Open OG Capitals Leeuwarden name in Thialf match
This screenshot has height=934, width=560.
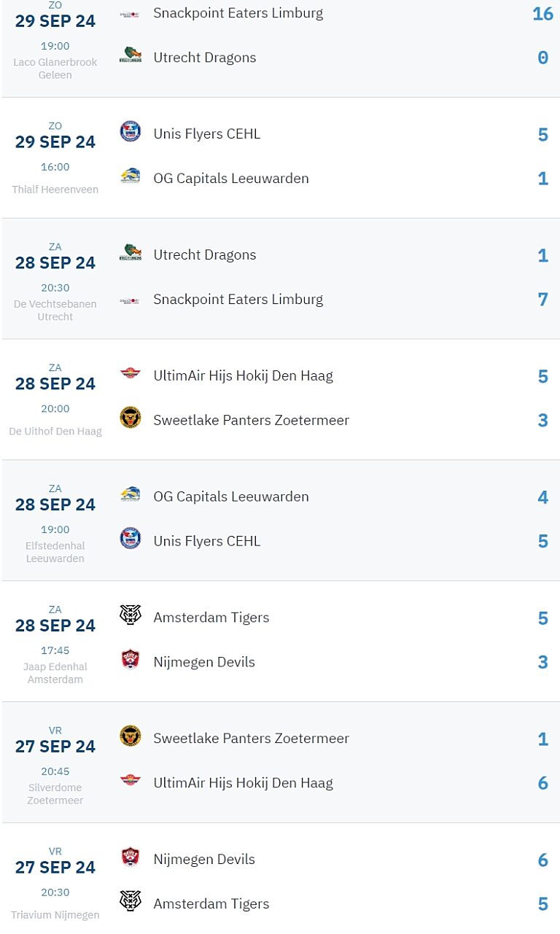click(x=230, y=179)
